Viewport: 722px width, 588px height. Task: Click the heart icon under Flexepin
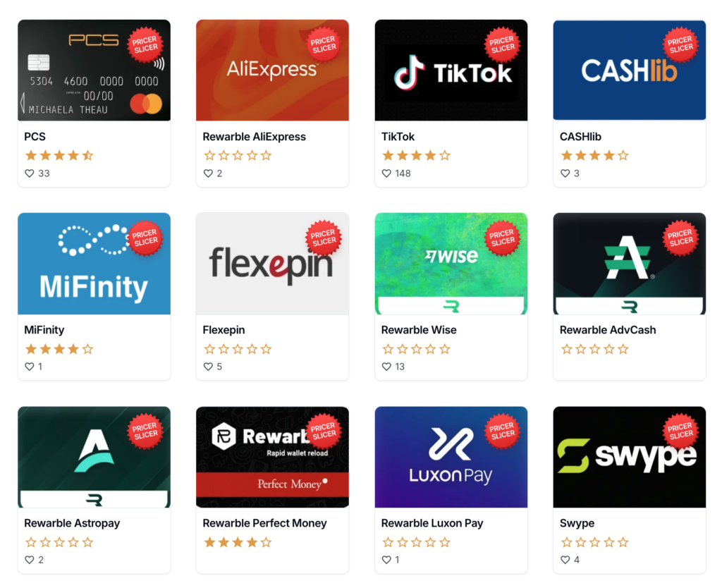point(208,367)
